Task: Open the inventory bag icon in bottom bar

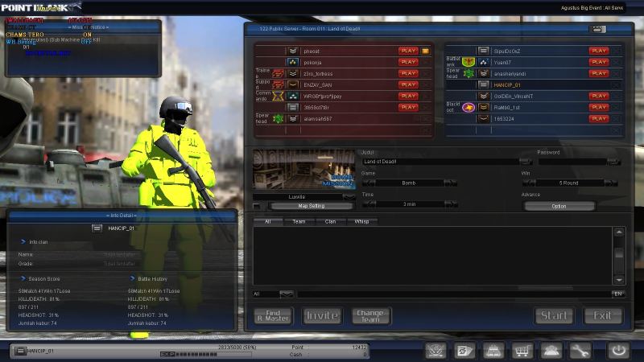Action: [x=493, y=351]
